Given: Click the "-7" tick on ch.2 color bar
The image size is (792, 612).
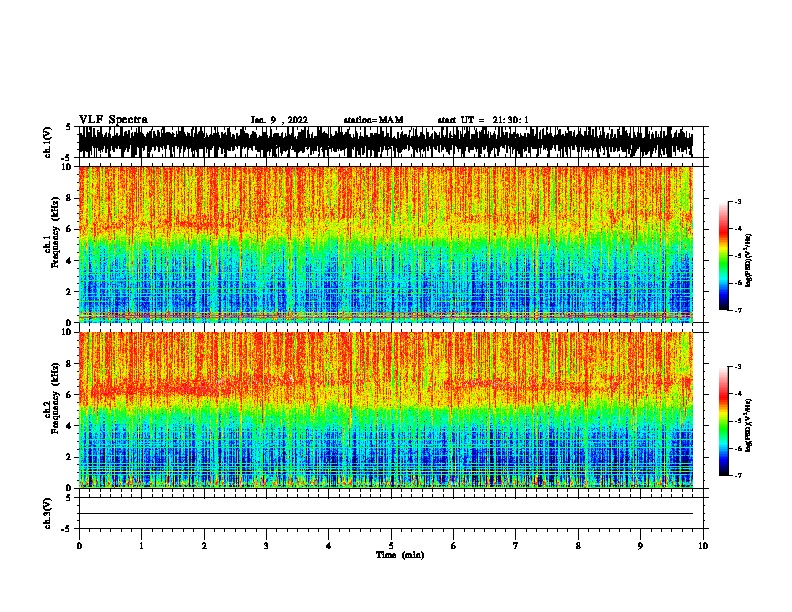Looking at the screenshot, I should click(x=738, y=475).
